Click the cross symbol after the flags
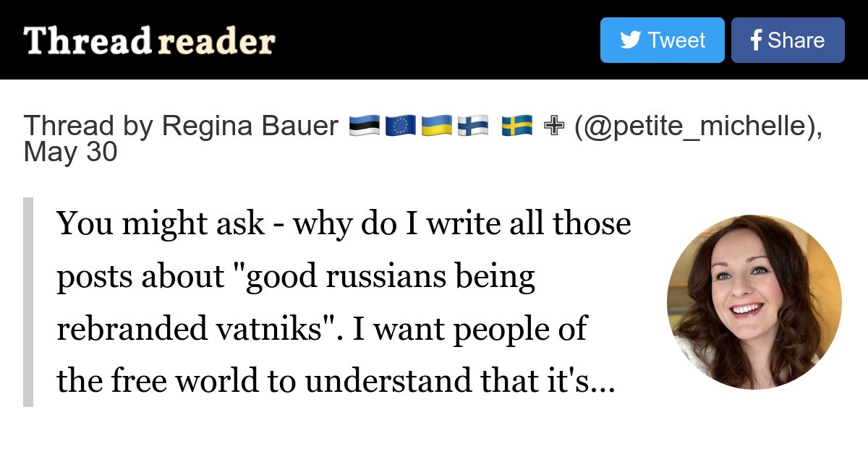868x454 pixels. pyautogui.click(x=554, y=127)
